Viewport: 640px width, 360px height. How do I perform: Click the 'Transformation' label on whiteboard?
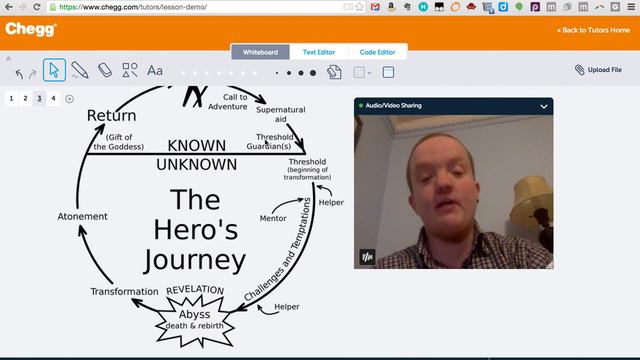click(x=124, y=291)
